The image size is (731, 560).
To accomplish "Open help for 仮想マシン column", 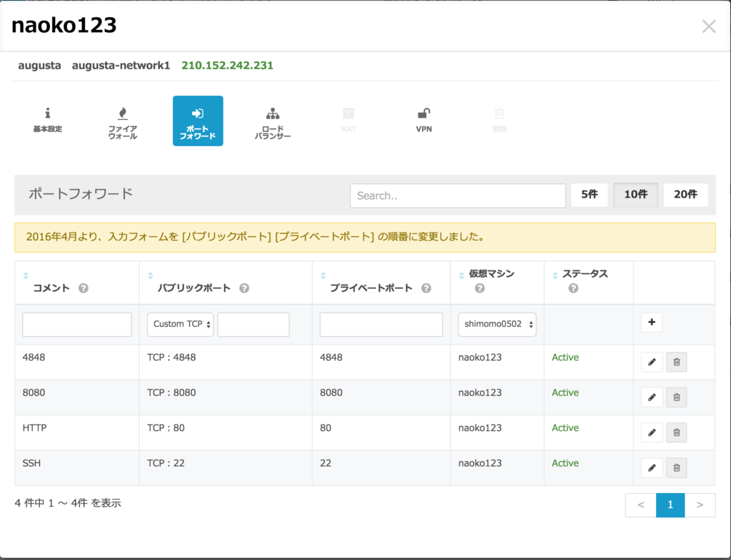I will (480, 288).
